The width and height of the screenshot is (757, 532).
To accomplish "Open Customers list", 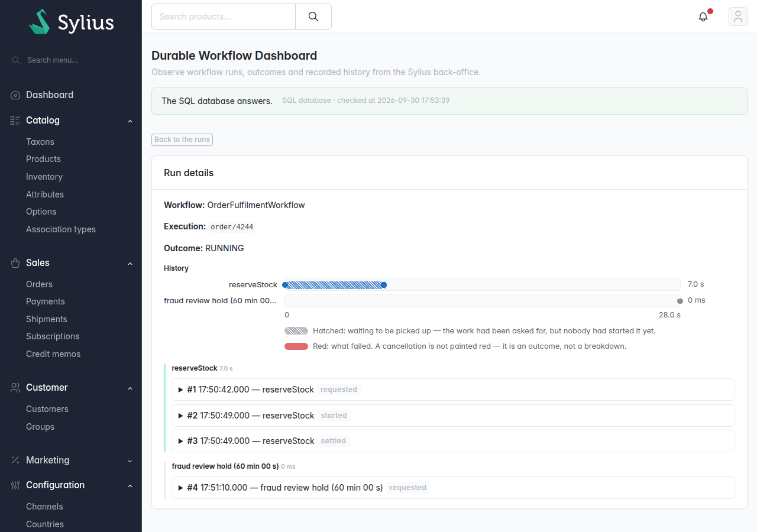I will tap(47, 409).
